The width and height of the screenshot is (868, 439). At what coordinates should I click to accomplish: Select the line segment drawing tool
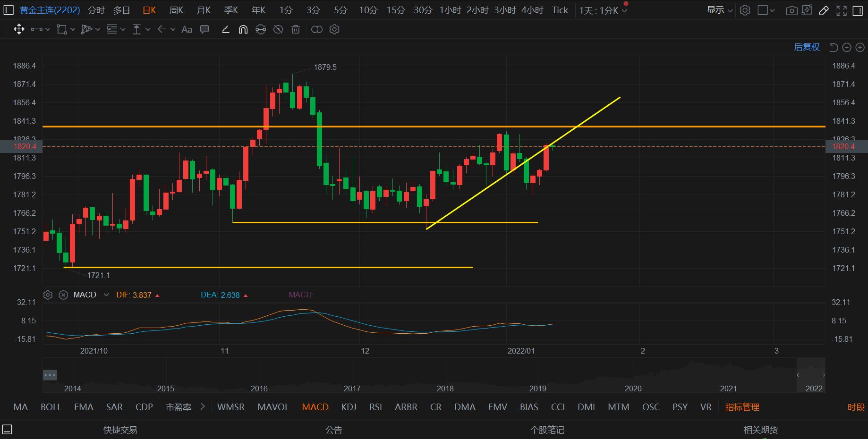pyautogui.click(x=36, y=30)
